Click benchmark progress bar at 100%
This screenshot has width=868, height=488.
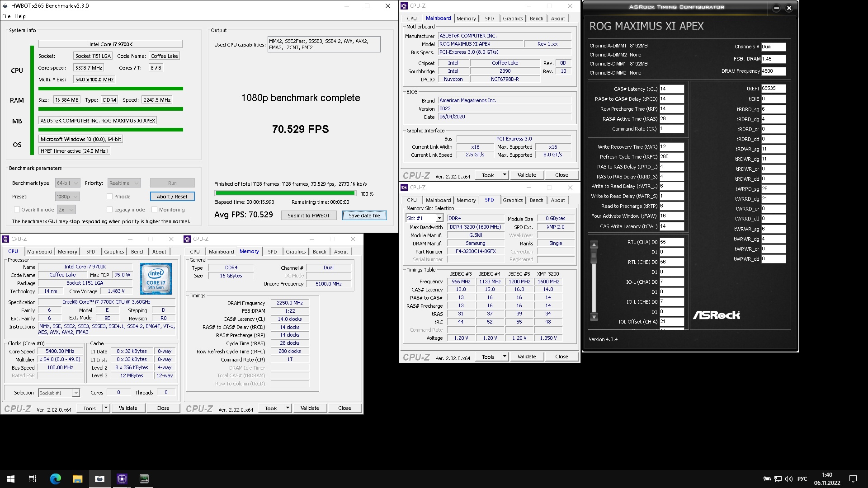[286, 193]
